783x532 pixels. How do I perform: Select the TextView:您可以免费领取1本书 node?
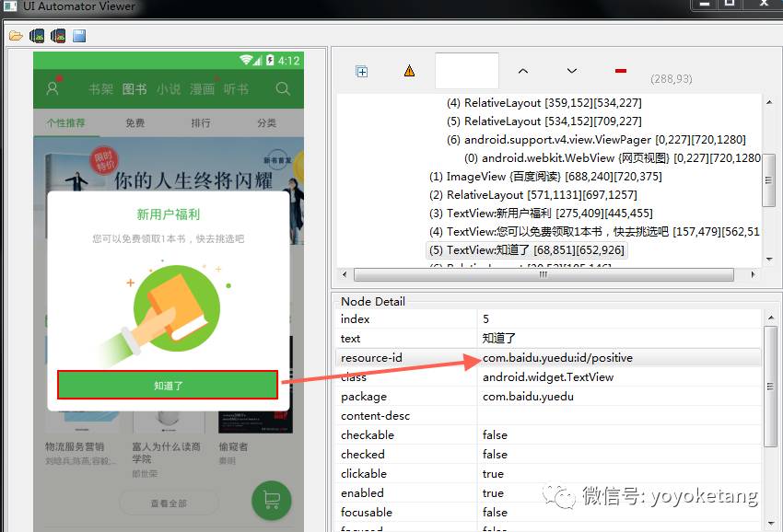594,232
